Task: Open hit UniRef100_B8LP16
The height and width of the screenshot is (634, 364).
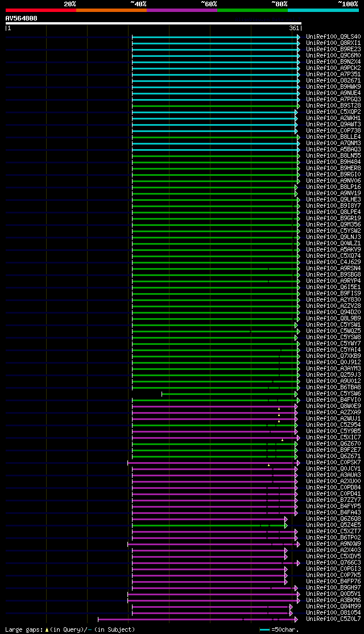Action: (x=333, y=187)
